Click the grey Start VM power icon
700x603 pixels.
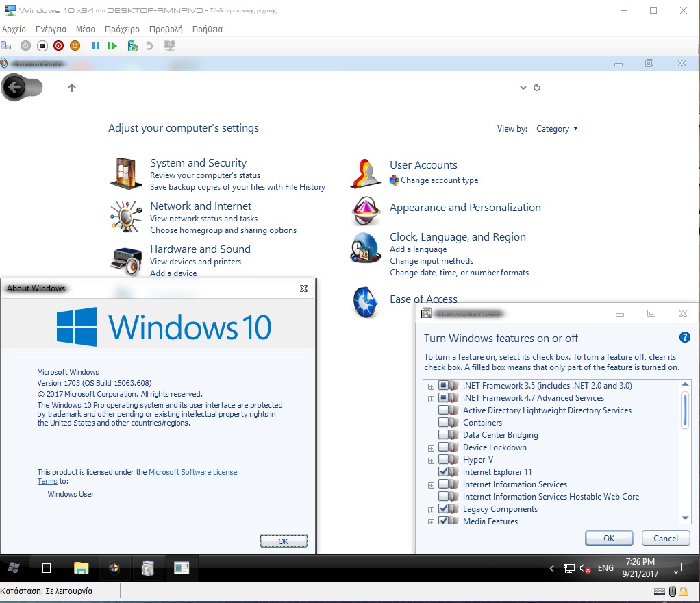(x=26, y=45)
